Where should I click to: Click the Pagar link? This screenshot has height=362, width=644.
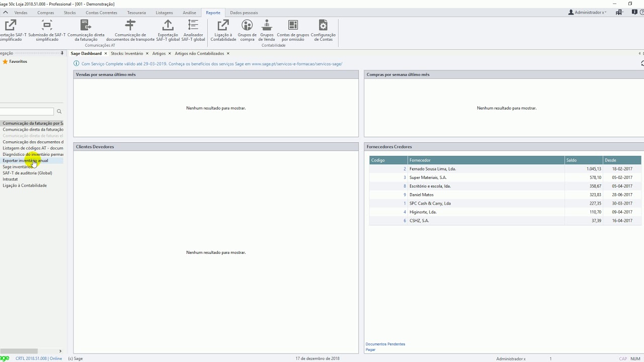[x=371, y=349]
